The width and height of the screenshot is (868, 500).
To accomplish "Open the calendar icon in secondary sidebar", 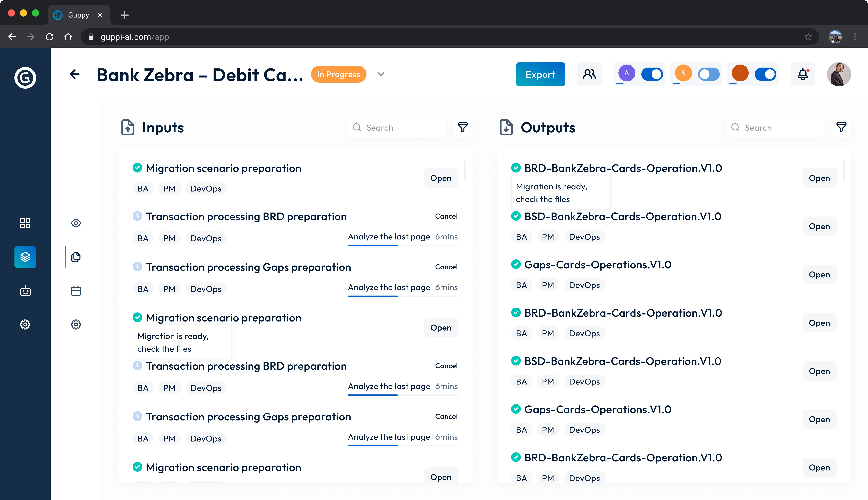I will click(x=76, y=291).
